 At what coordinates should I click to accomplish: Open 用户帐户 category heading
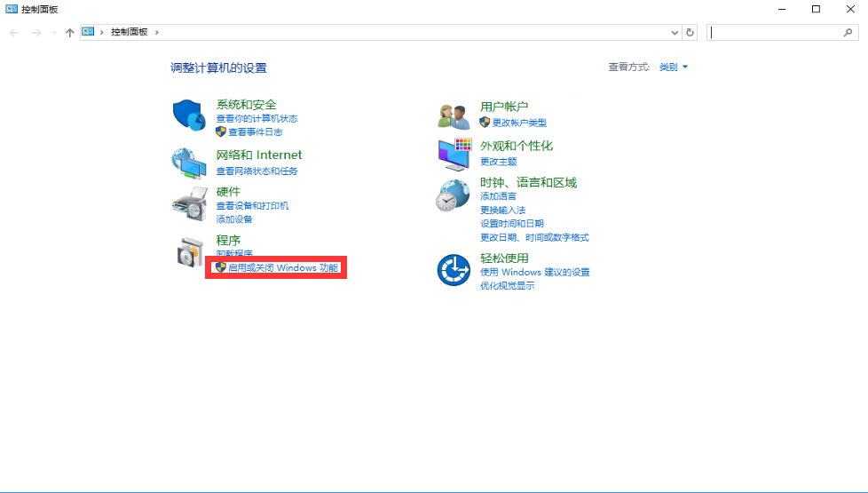[504, 107]
